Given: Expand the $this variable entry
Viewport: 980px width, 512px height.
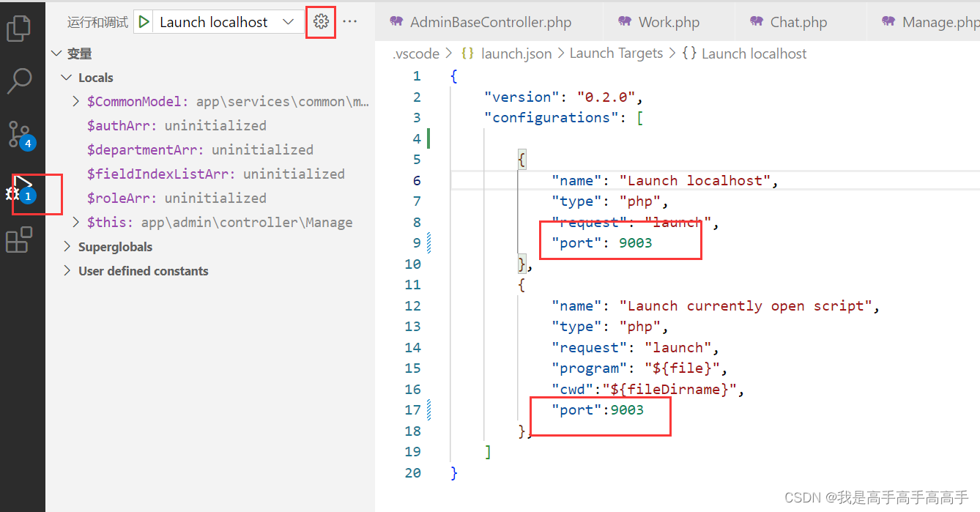Looking at the screenshot, I should pos(75,222).
